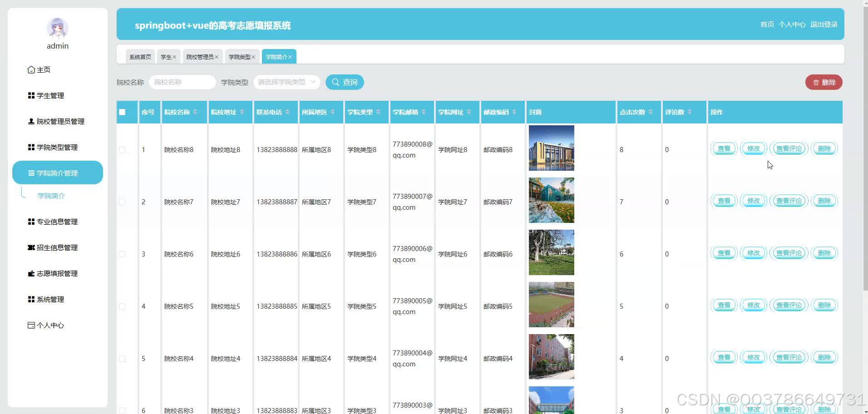Open the cover image of 院校名称4
The height and width of the screenshot is (414, 868).
[552, 357]
